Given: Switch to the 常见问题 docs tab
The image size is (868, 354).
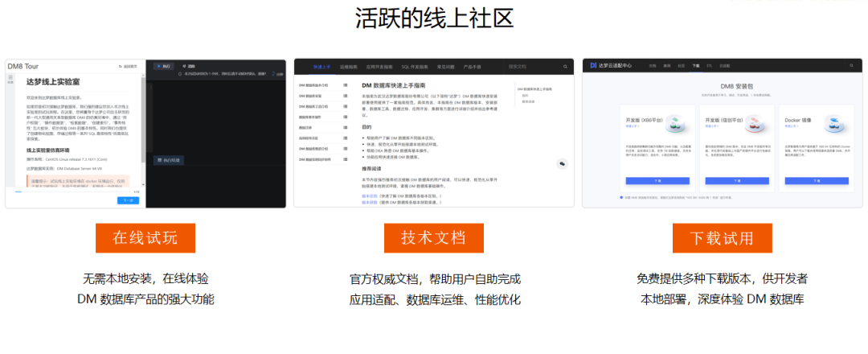Looking at the screenshot, I should pos(446,67).
